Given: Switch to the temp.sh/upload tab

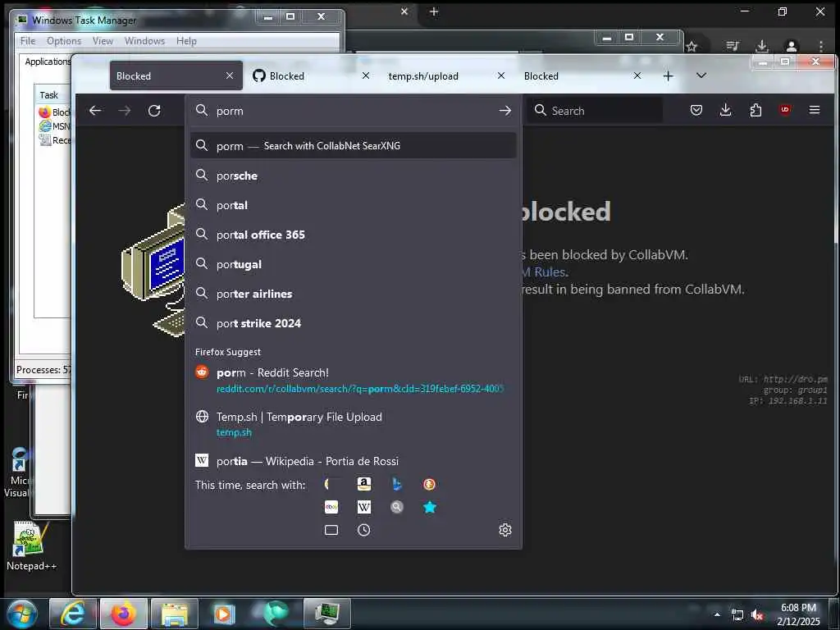Looking at the screenshot, I should tap(447, 75).
